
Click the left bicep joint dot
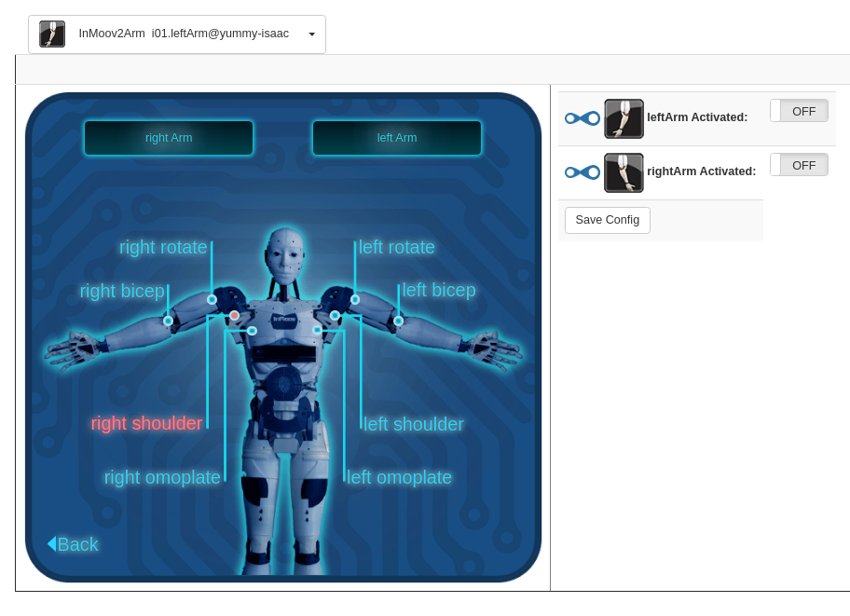(x=399, y=321)
